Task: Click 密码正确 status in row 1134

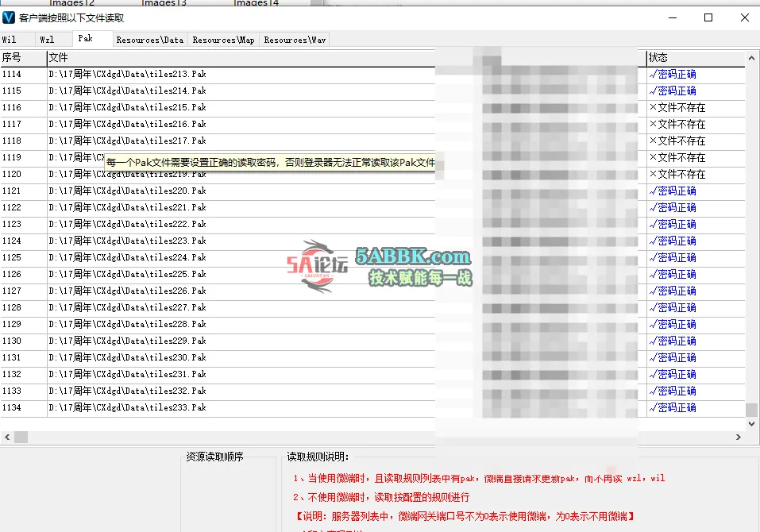Action: tap(673, 407)
